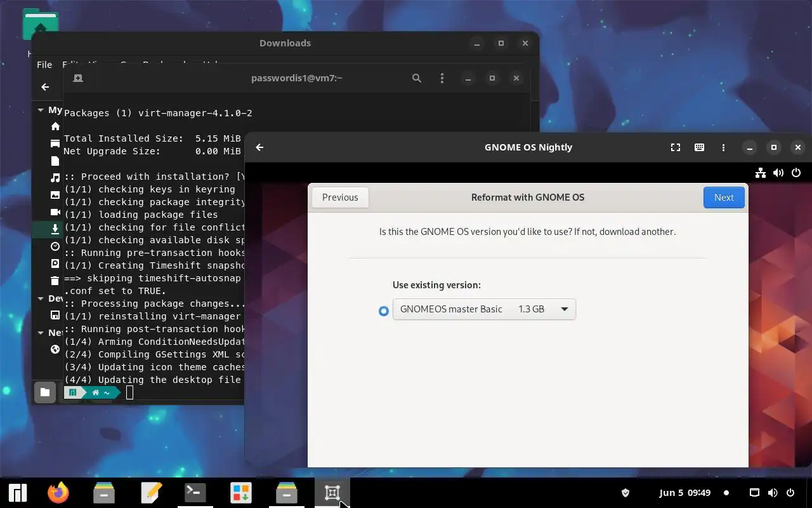Collapse the My Computer section in sidebar
The height and width of the screenshot is (508, 812).
click(x=41, y=110)
